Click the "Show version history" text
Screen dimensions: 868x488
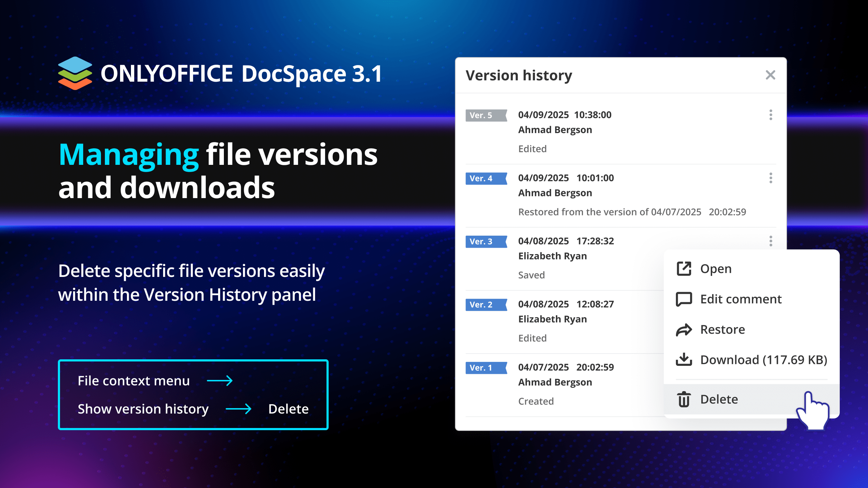[x=143, y=409]
